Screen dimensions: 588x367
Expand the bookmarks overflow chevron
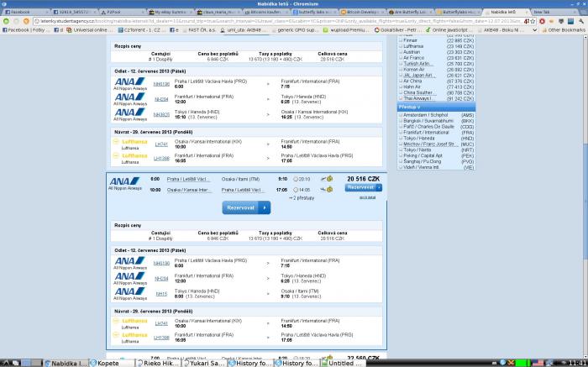pyautogui.click(x=535, y=30)
